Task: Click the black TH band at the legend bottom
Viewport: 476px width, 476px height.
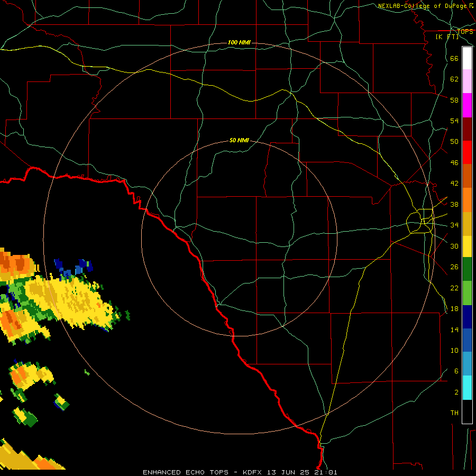Action: click(x=467, y=411)
